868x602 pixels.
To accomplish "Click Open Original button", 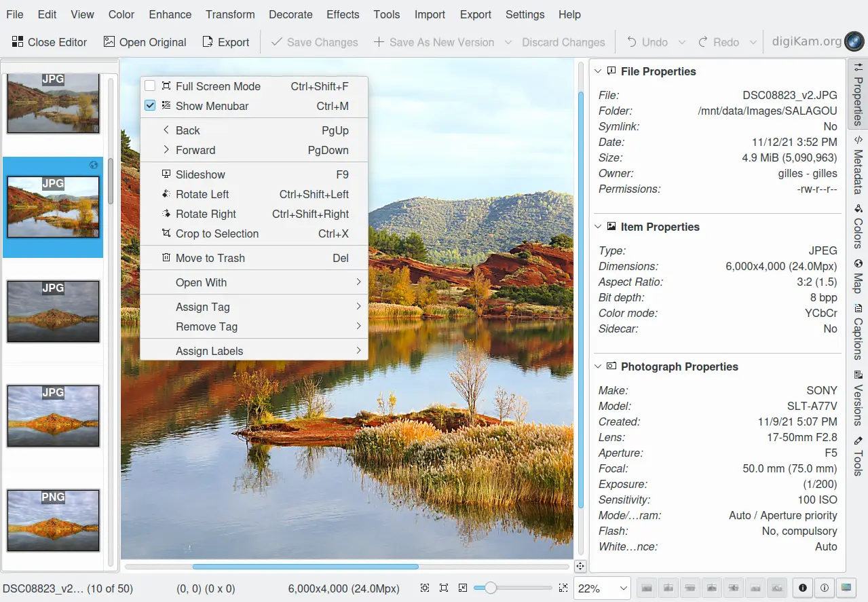I will 145,42.
